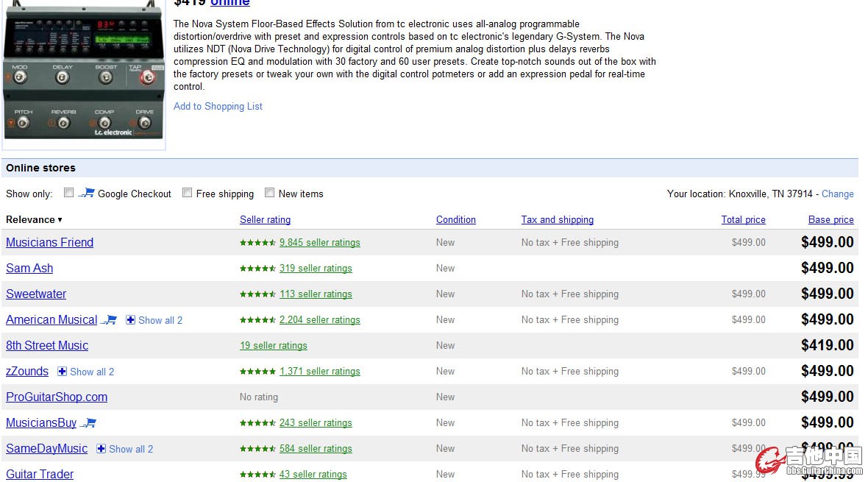This screenshot has width=868, height=482.
Task: Click the star rating for American Musical
Action: tap(257, 319)
